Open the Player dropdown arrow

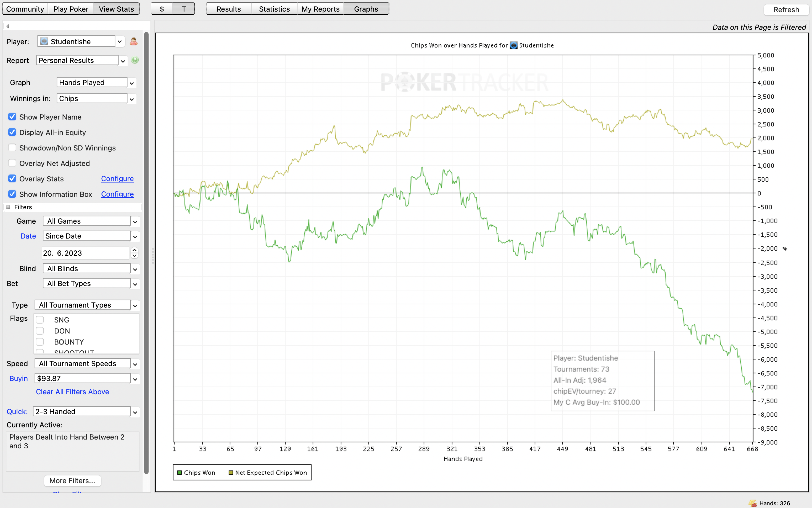click(x=120, y=41)
